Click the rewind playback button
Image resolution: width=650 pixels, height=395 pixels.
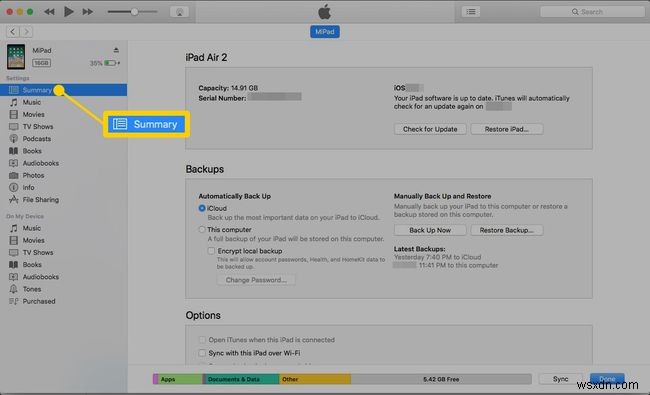(x=49, y=12)
